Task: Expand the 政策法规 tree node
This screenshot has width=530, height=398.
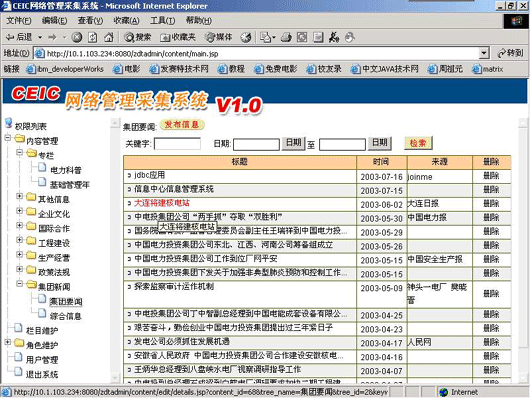Action: tap(20, 269)
